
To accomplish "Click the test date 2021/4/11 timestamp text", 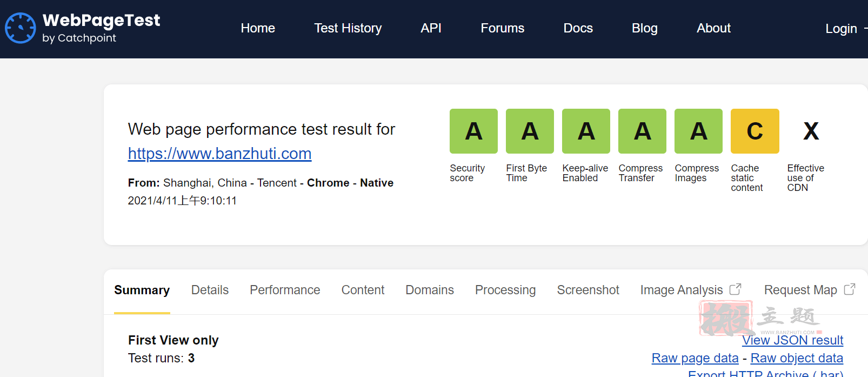I will 182,201.
